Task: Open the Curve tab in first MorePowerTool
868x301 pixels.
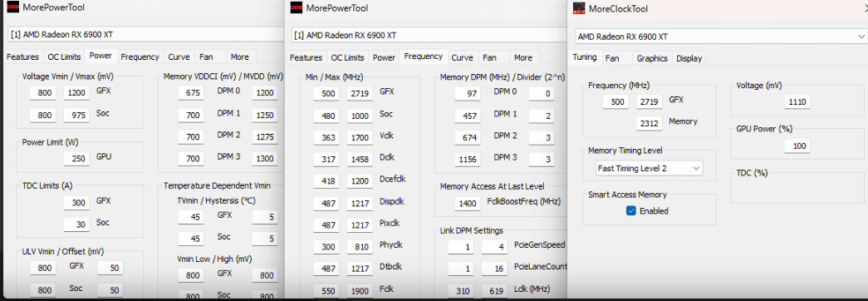Action: pos(179,57)
